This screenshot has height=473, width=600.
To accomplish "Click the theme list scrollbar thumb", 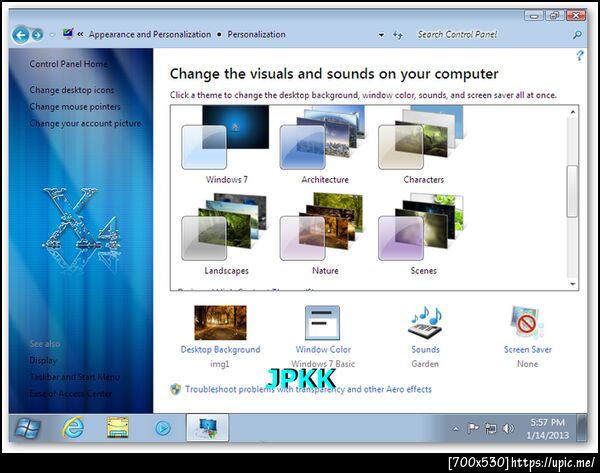I will coord(572,191).
